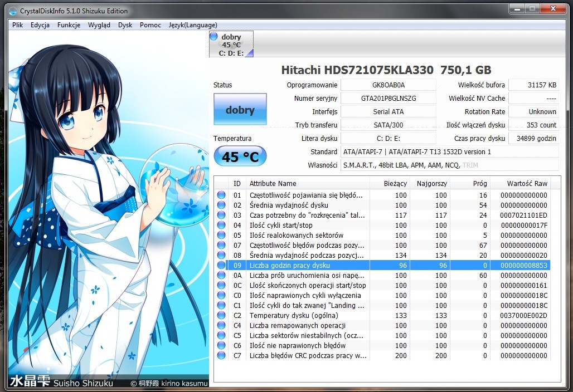The image size is (573, 392).
Task: Click status orb for attribute 03
Action: point(221,215)
